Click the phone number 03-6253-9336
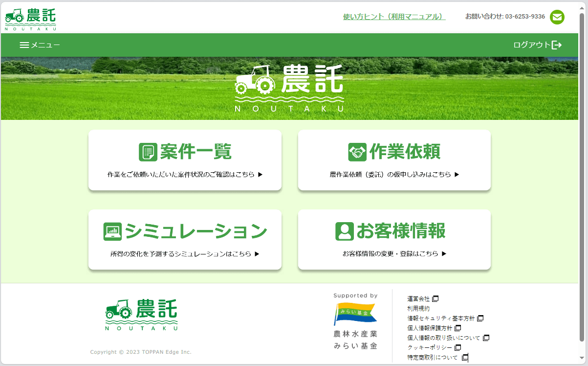This screenshot has height=366, width=588. click(x=525, y=17)
